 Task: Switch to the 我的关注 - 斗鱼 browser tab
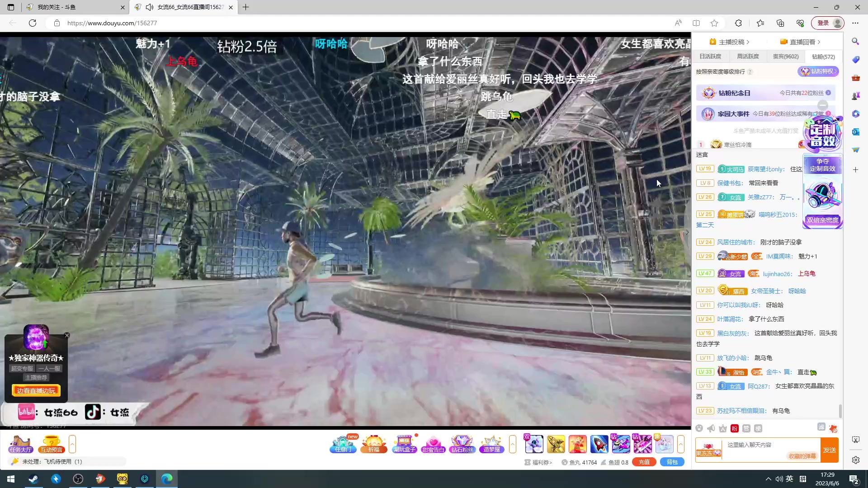pyautogui.click(x=75, y=7)
